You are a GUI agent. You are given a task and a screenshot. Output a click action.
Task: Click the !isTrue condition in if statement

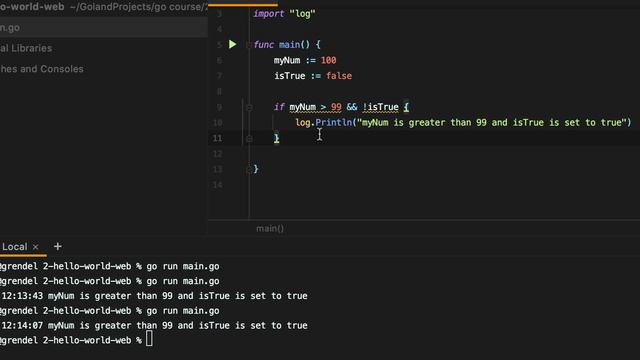(380, 107)
